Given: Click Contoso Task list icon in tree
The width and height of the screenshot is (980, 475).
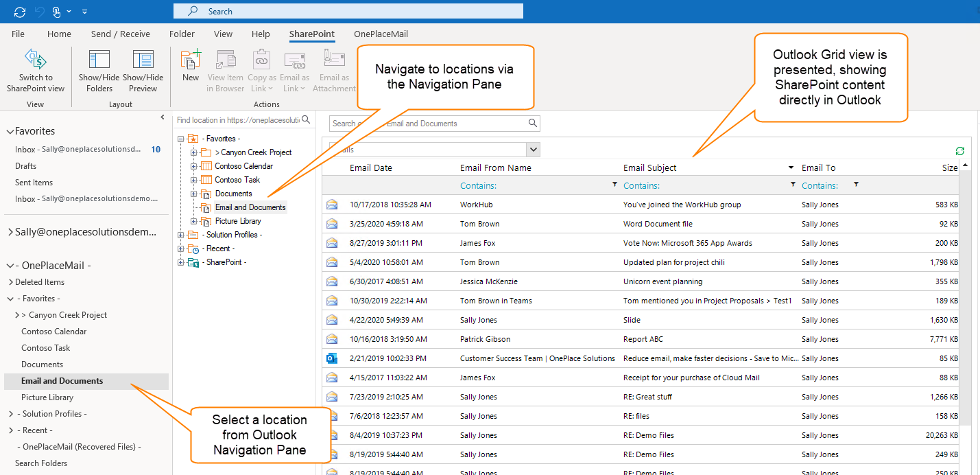Looking at the screenshot, I should coord(206,180).
